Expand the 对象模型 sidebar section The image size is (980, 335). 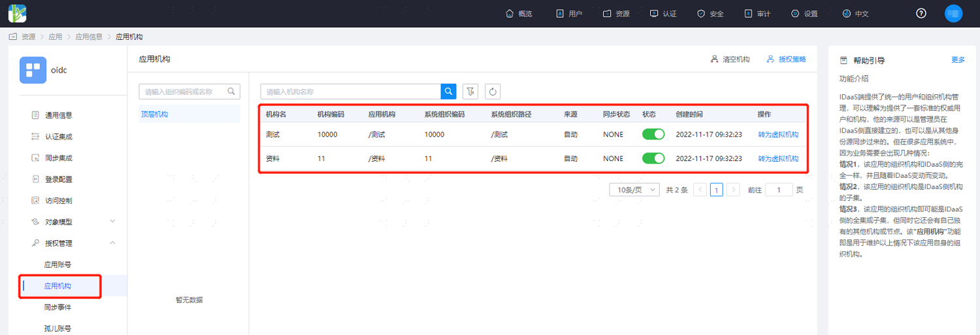point(73,222)
